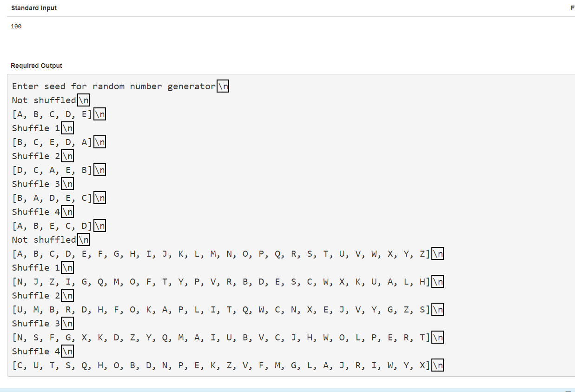Select the newline marker after [A, B, E, C, D]
This screenshot has height=392, width=575.
[x=99, y=226]
